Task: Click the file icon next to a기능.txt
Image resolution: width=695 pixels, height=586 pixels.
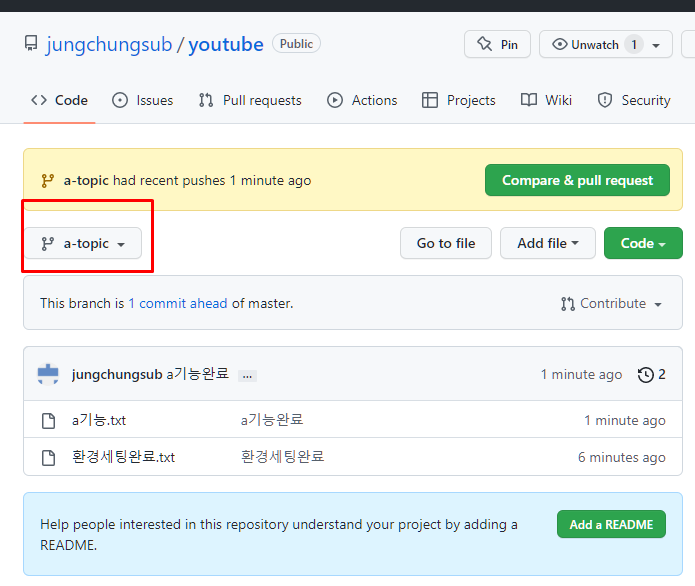Action: (x=48, y=420)
